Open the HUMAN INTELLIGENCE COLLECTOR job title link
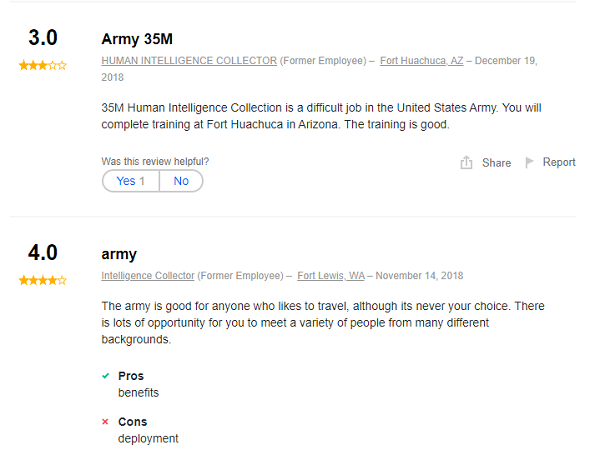This screenshot has width=600, height=460. click(189, 61)
